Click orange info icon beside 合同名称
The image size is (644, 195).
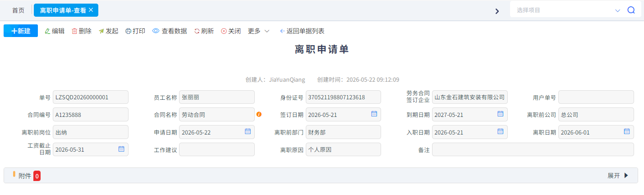pyautogui.click(x=259, y=114)
